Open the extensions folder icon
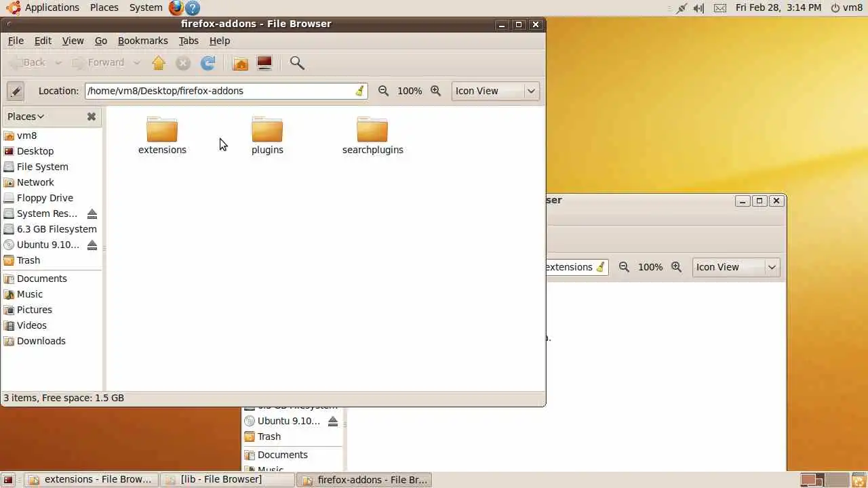Screen dimensions: 868x488 (162, 129)
